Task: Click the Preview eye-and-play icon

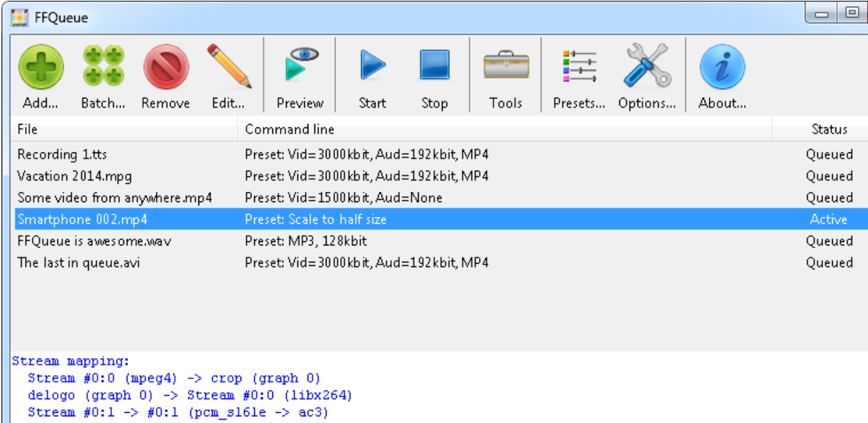Action: pyautogui.click(x=300, y=66)
